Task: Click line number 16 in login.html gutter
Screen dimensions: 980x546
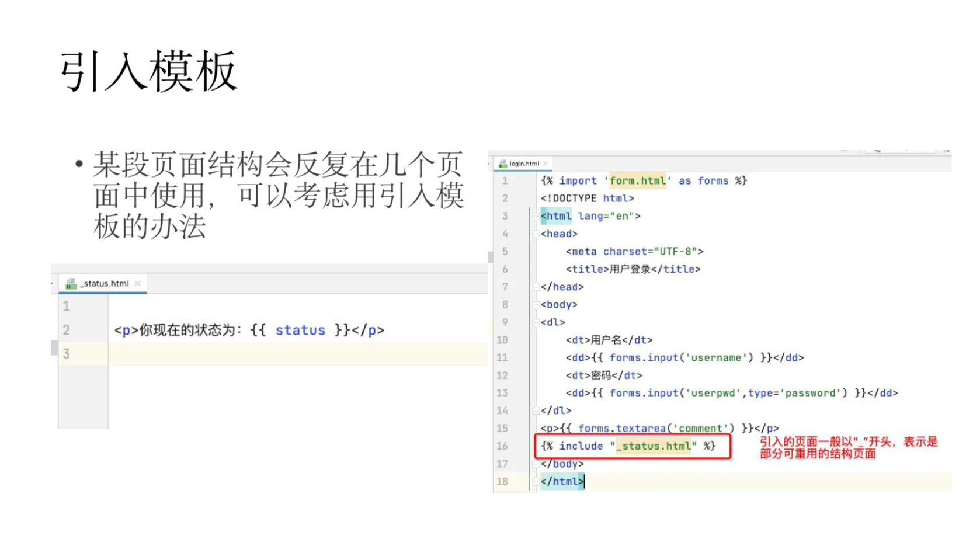Action: tap(502, 446)
